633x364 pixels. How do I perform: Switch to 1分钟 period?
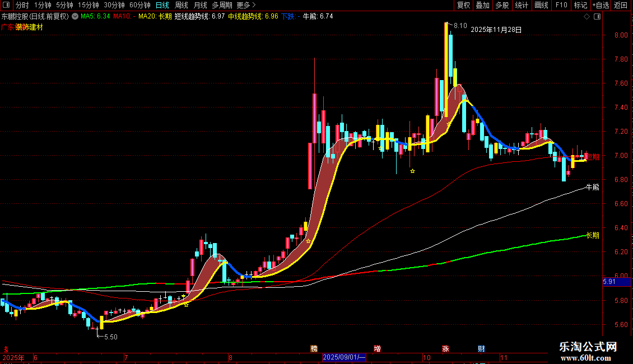pyautogui.click(x=43, y=5)
